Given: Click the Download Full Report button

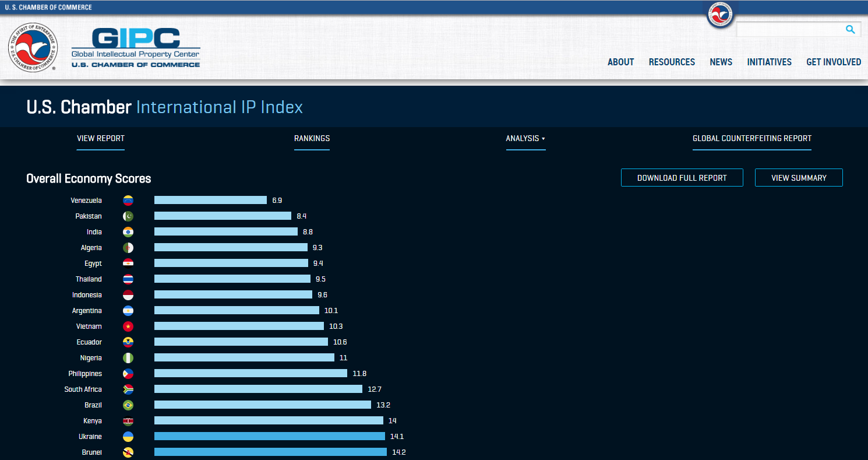Looking at the screenshot, I should 682,178.
